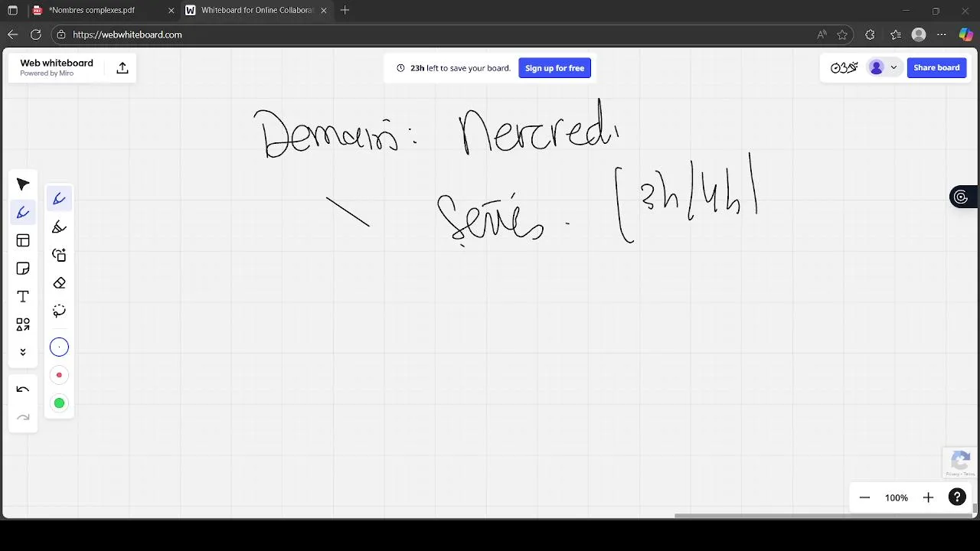The image size is (980, 551).
Task: Activate the Pen tool in the main toolbar
Action: pos(23,213)
